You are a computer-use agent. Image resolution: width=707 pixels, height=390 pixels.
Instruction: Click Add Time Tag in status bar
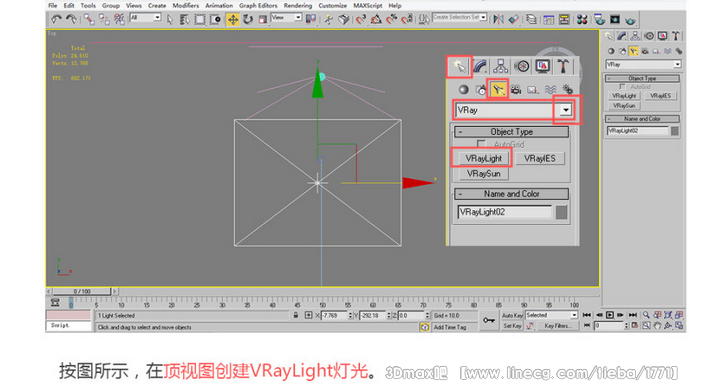pyautogui.click(x=450, y=327)
